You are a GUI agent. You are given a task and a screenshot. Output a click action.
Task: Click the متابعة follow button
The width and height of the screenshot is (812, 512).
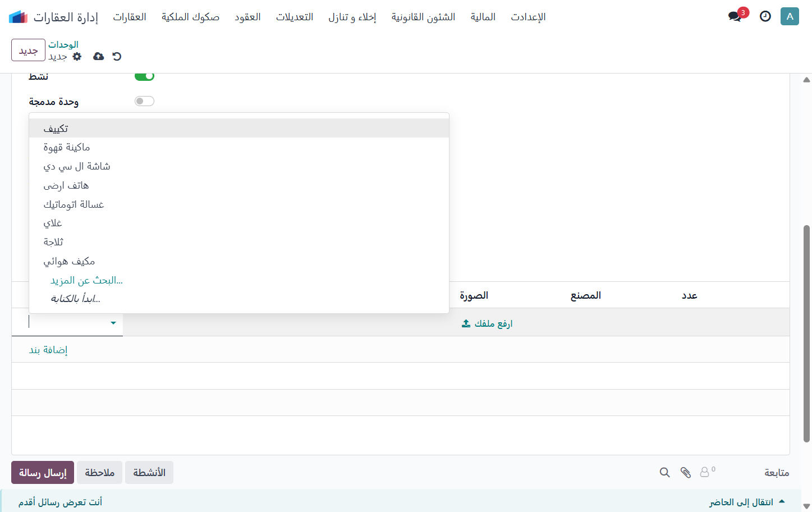tap(777, 473)
